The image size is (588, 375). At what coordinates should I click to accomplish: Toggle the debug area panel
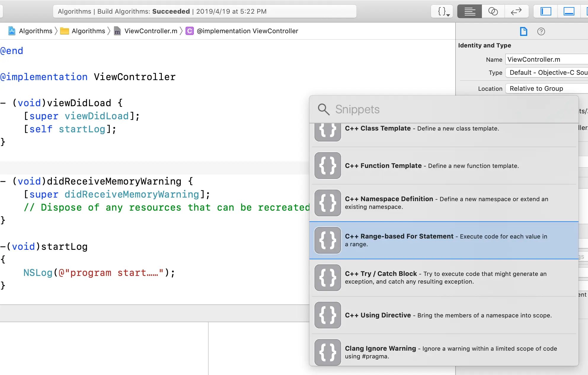569,12
